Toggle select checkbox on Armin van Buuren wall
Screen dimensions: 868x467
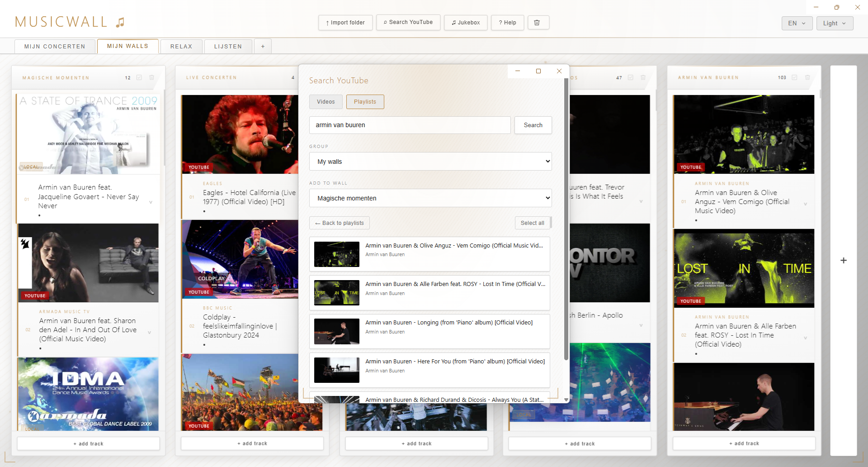[x=794, y=77]
